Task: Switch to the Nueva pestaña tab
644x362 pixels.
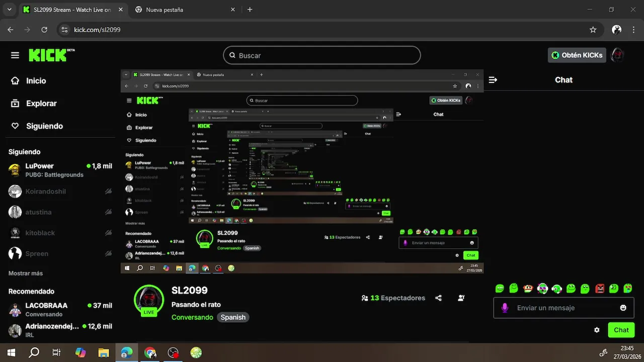Action: [x=186, y=10]
